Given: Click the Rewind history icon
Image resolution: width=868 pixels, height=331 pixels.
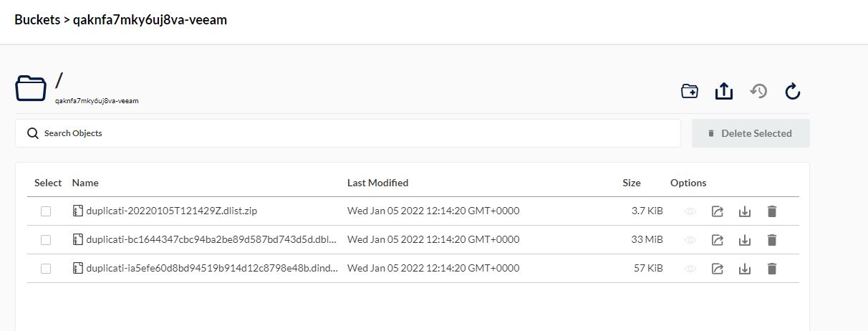Looking at the screenshot, I should tap(758, 91).
